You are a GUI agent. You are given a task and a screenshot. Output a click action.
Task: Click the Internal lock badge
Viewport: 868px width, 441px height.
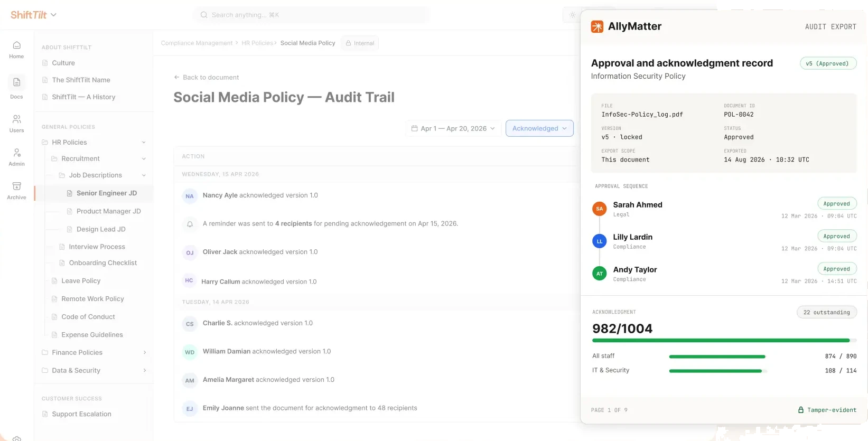[x=360, y=43]
